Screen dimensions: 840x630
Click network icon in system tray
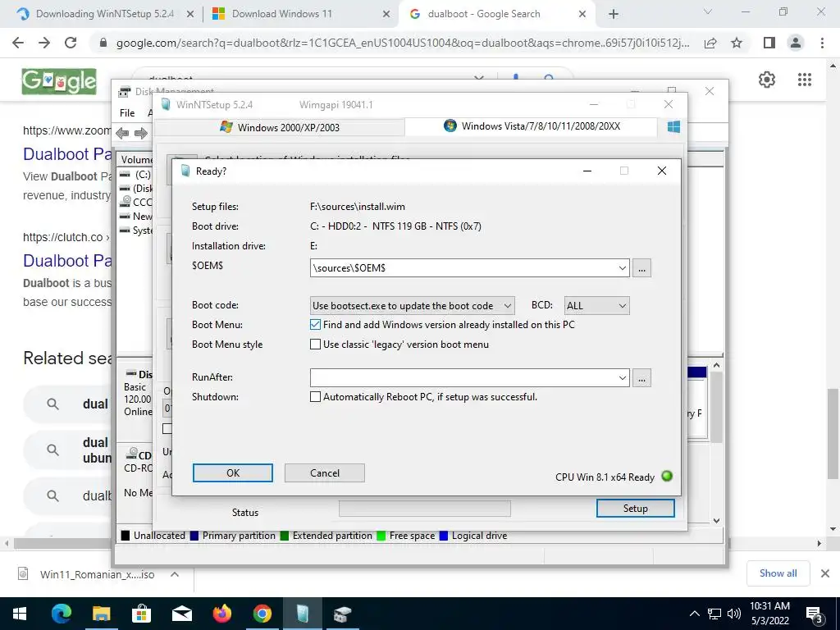[714, 614]
